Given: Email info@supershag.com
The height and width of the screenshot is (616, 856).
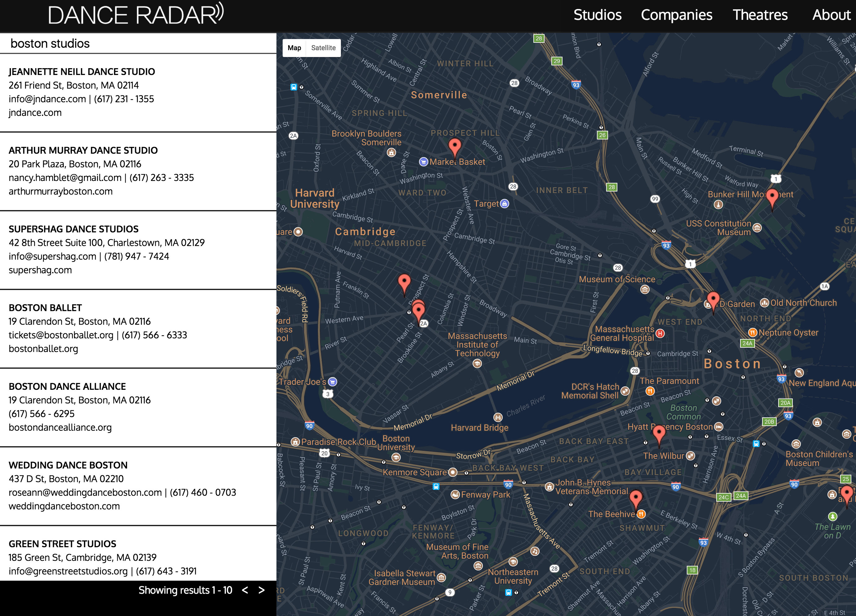Looking at the screenshot, I should pyautogui.click(x=52, y=256).
